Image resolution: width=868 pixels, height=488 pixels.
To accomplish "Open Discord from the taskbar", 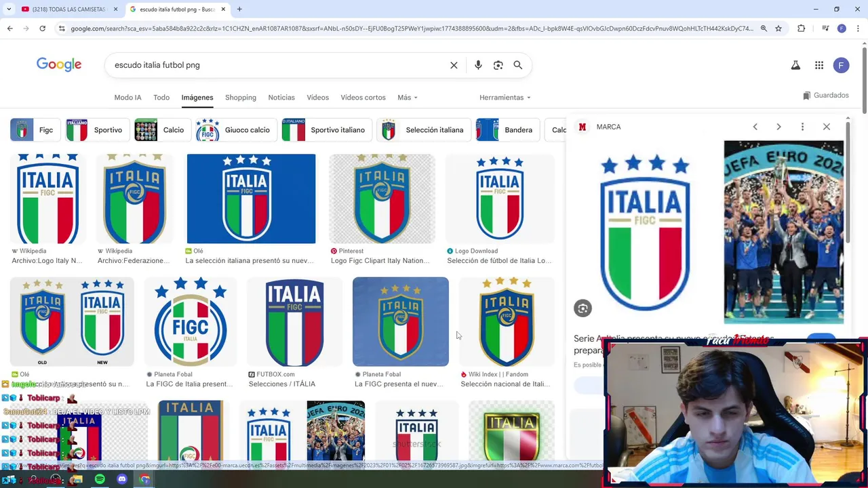I will pos(122,479).
